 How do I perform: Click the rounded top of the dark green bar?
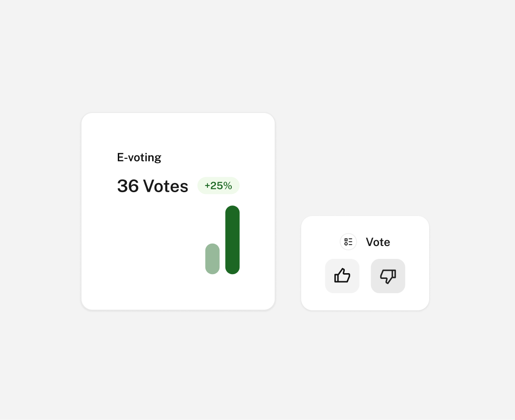point(232,211)
